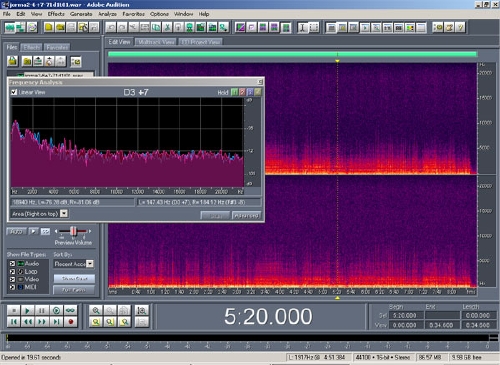Viewport: 500px width, 365px height.
Task: Click the CD project view toolbar icon
Action: (32, 27)
